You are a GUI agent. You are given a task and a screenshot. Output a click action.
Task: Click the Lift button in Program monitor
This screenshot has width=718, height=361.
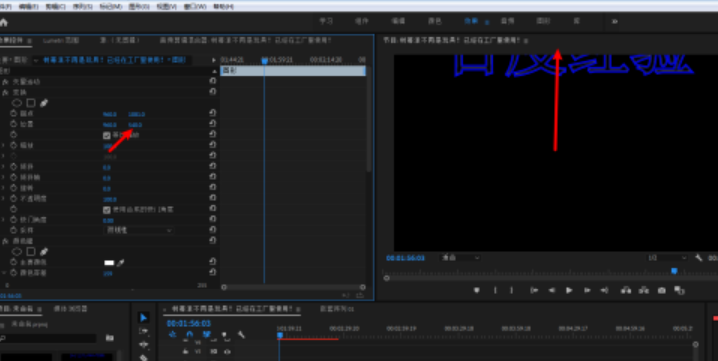[x=626, y=290]
